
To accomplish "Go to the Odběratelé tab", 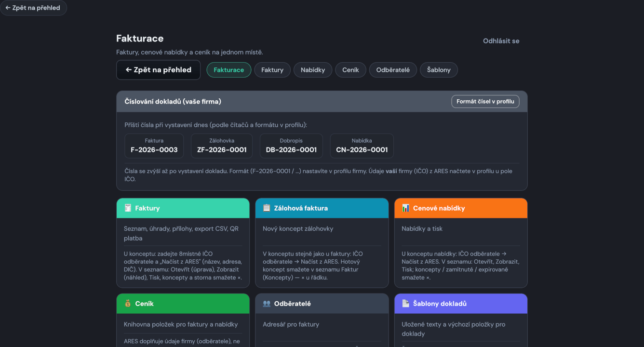I will [393, 70].
